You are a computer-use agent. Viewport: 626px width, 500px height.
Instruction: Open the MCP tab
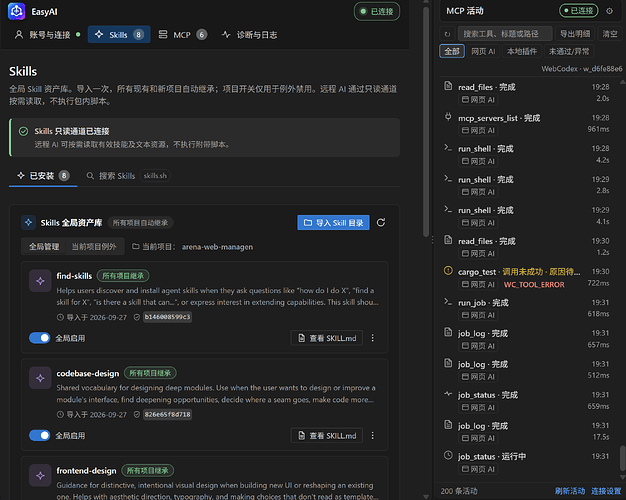(x=182, y=35)
